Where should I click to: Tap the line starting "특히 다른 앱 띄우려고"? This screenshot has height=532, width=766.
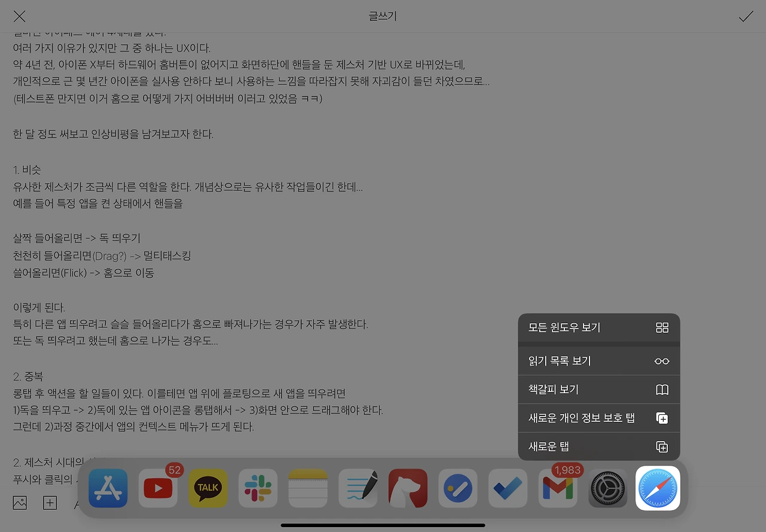pyautogui.click(x=191, y=324)
